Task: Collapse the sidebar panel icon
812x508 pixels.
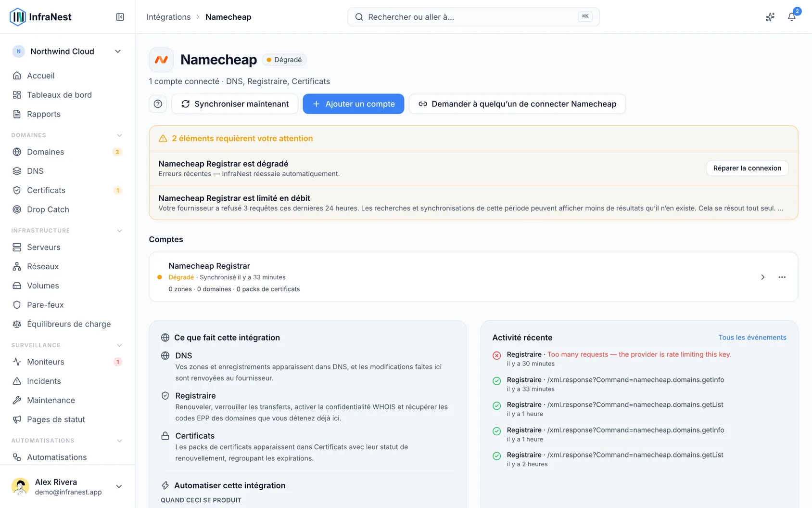Action: [120, 17]
